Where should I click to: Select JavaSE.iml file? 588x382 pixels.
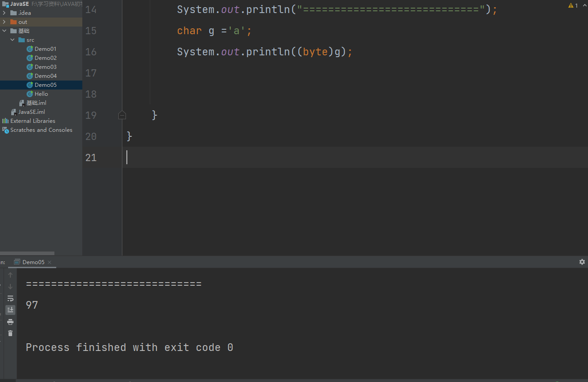coord(31,112)
